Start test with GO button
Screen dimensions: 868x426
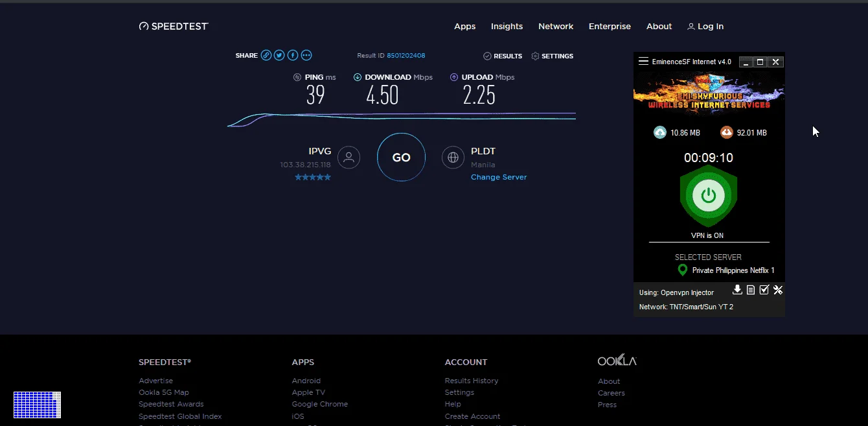[402, 157]
